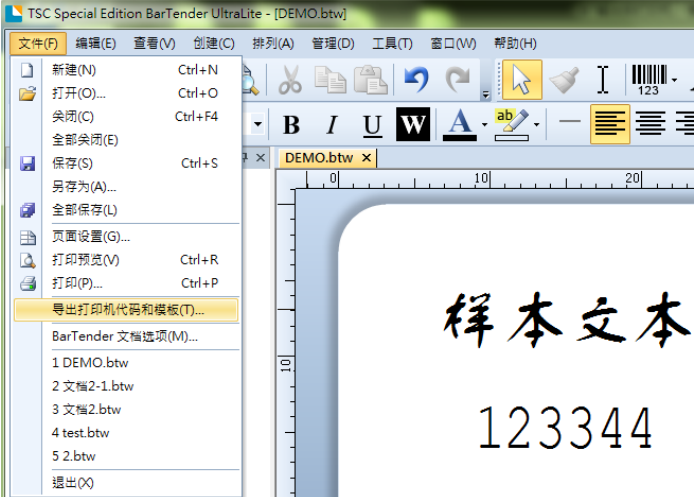Open recent file 3 文档2.btw
694x497 pixels.
tap(86, 409)
